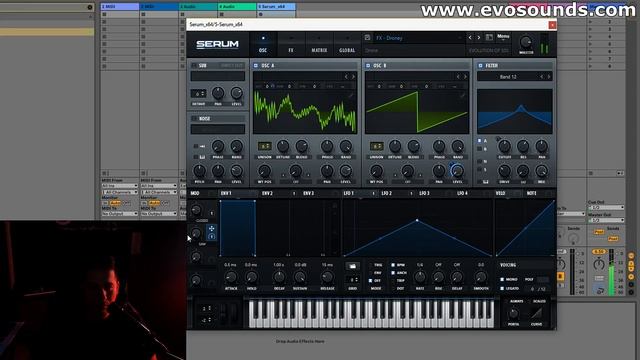
Task: Enable the LFO BPM sync checkbox
Action: coord(393,265)
